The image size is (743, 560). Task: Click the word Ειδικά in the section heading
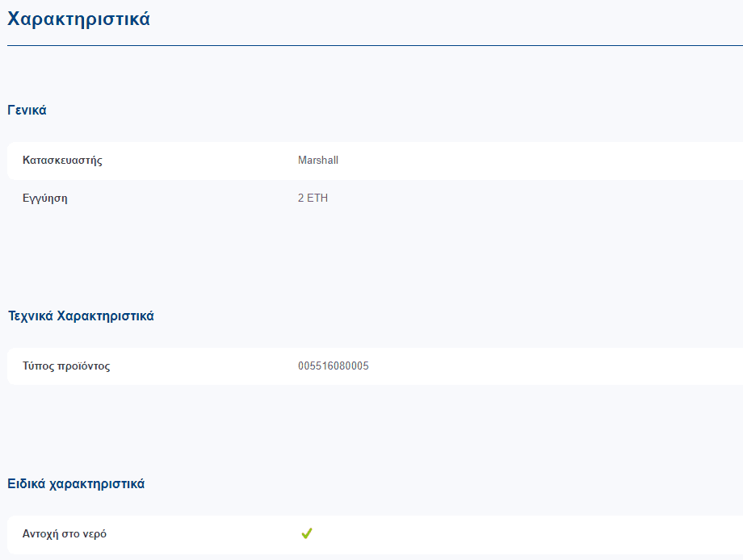[x=26, y=484]
